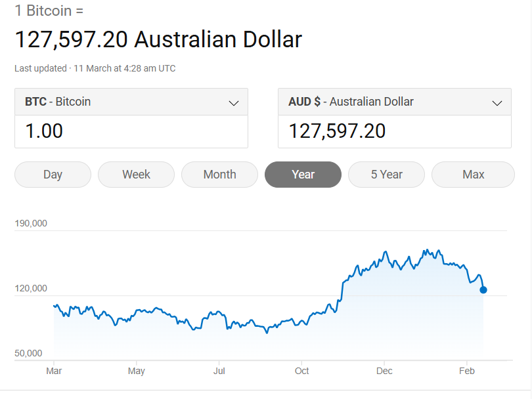Click the blue dot at chart line's end
532x399 pixels.
pyautogui.click(x=483, y=289)
